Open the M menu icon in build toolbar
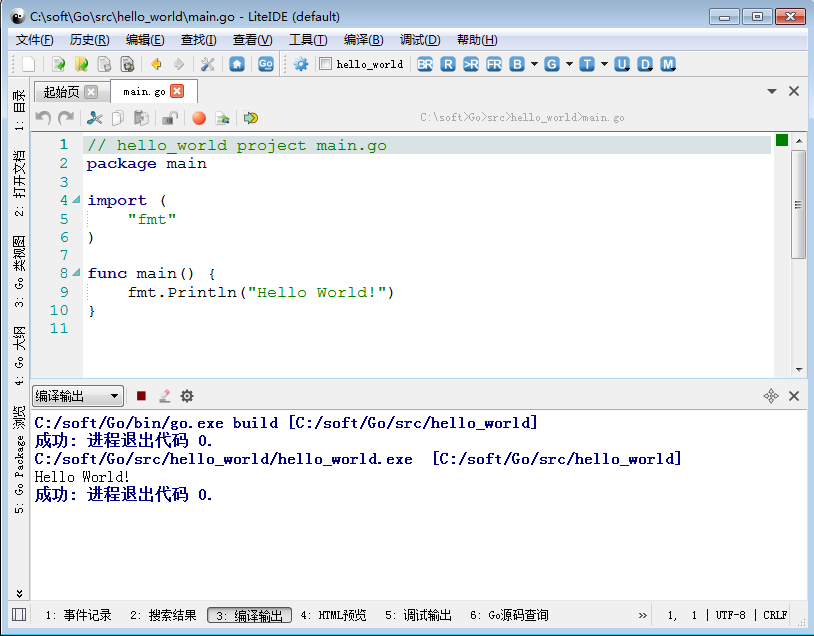This screenshot has height=636, width=814. pyautogui.click(x=668, y=64)
